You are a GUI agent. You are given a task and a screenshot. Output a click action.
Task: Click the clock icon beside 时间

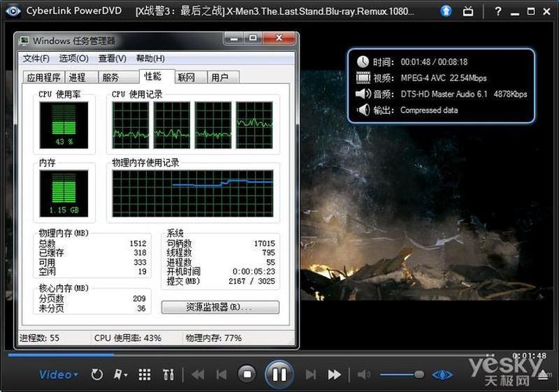click(363, 61)
